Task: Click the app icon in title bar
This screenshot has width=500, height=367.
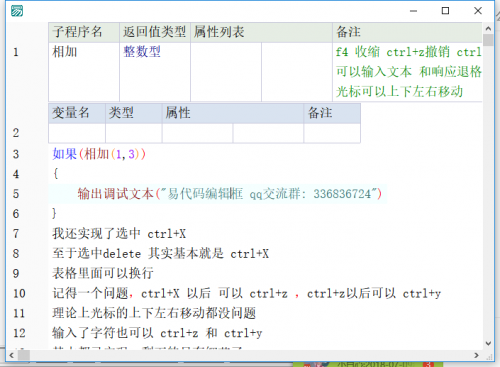Action: (x=17, y=11)
